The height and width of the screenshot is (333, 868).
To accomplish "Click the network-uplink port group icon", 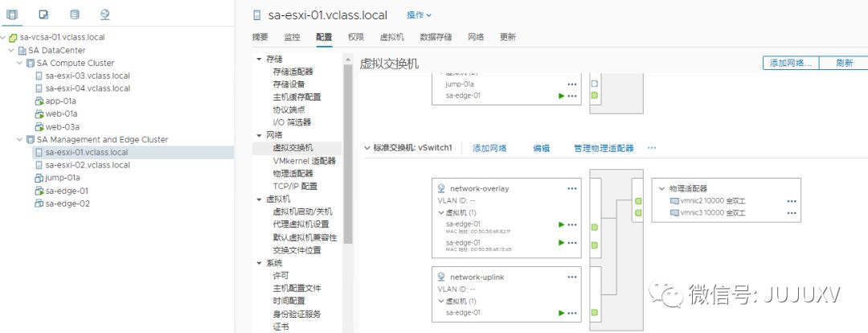I will [x=442, y=277].
